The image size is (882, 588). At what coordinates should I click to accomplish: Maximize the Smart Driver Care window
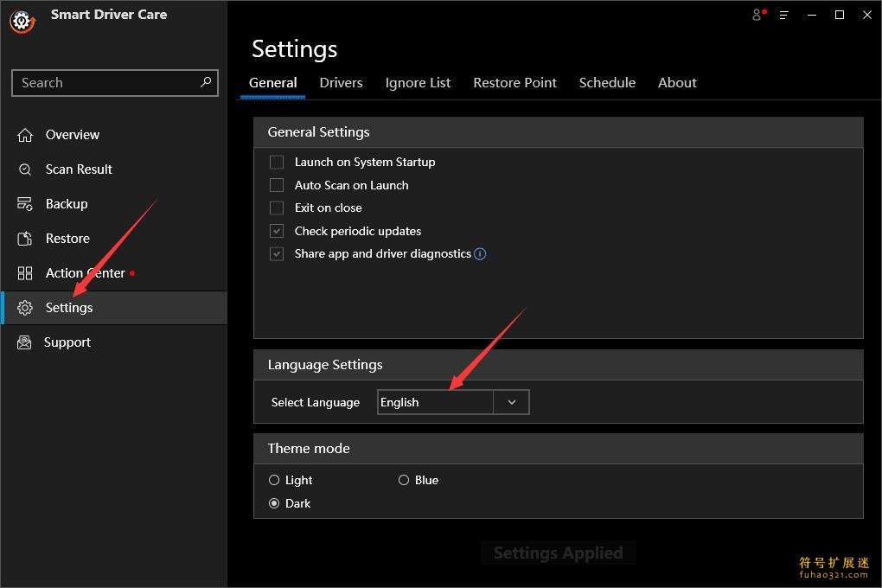[840, 16]
